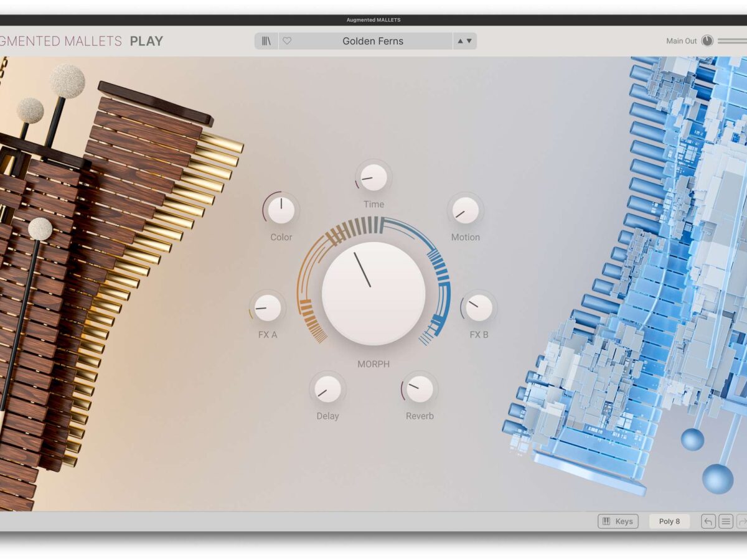Click the PLAY label in the header

pyautogui.click(x=147, y=41)
